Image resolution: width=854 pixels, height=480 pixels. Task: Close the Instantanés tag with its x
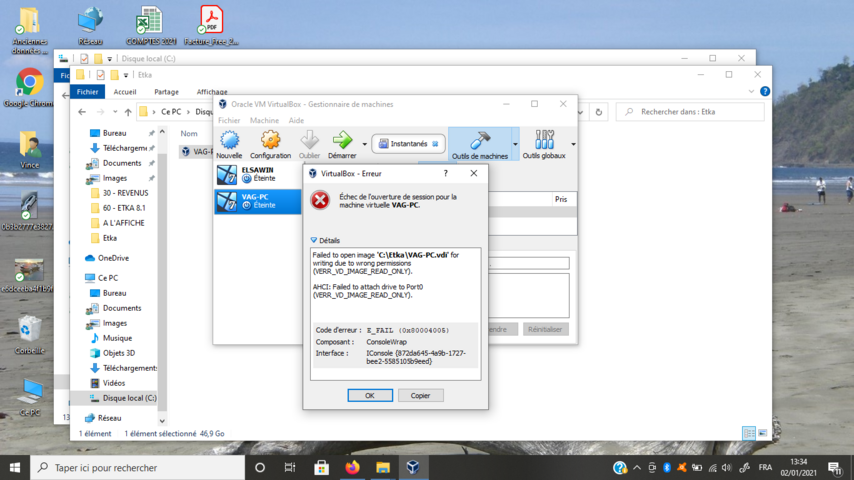click(x=435, y=144)
